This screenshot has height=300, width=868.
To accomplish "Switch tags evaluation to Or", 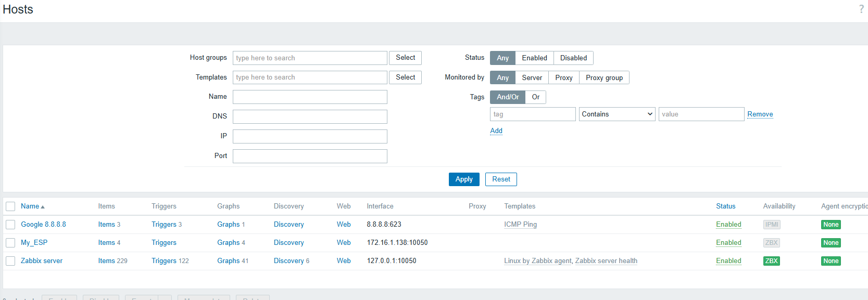I will pyautogui.click(x=535, y=97).
